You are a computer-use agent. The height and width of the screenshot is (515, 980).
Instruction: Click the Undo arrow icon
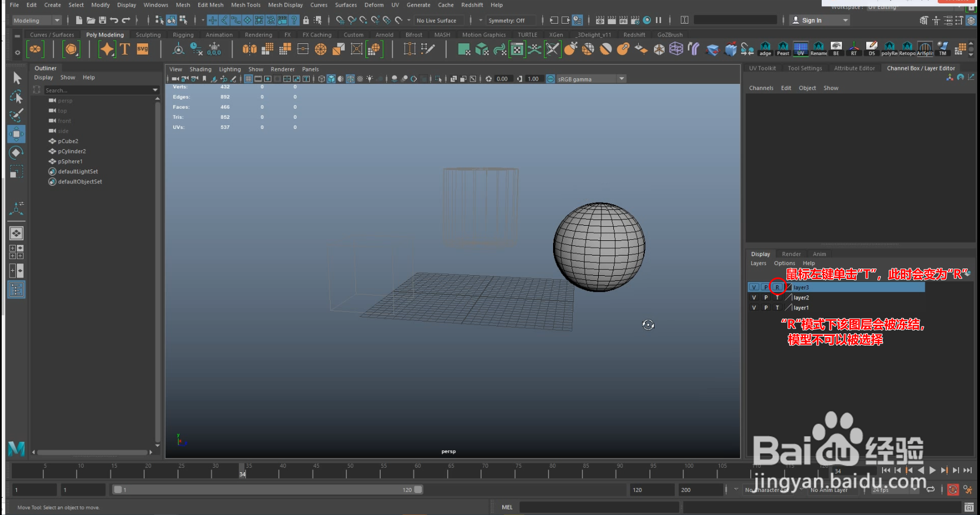click(x=114, y=20)
